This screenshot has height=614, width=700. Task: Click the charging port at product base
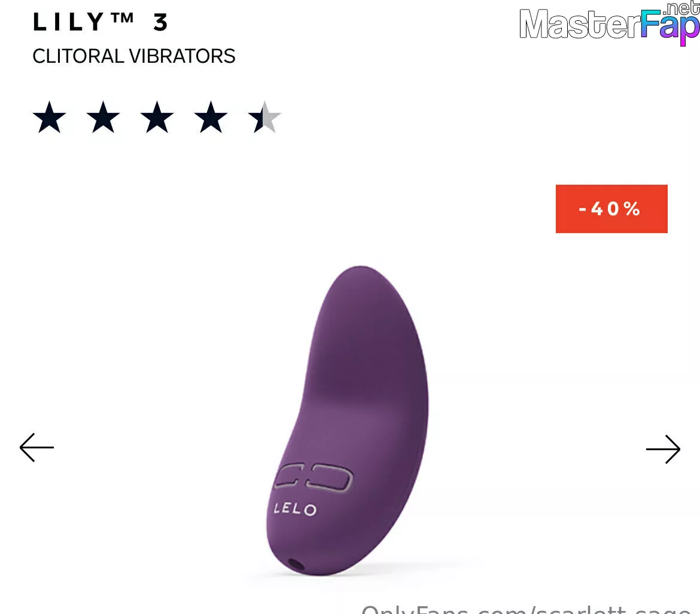pyautogui.click(x=296, y=565)
